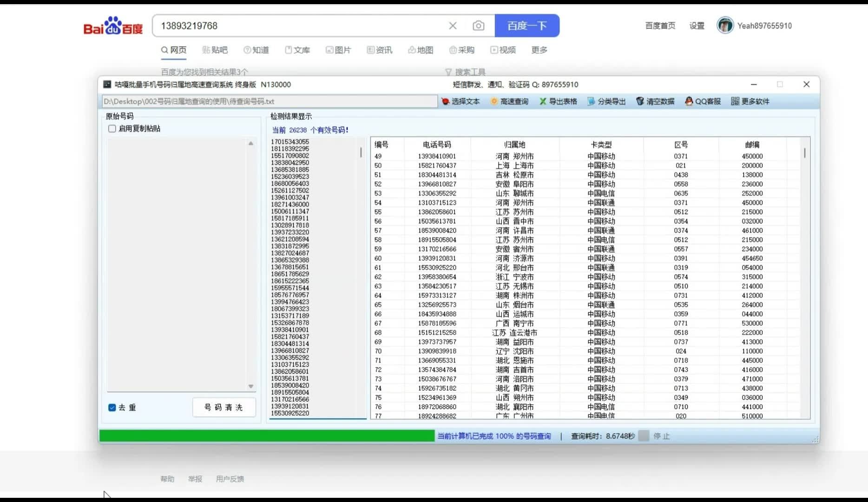The image size is (868, 502).
Task: Go to 百度首页 link
Action: pos(660,26)
